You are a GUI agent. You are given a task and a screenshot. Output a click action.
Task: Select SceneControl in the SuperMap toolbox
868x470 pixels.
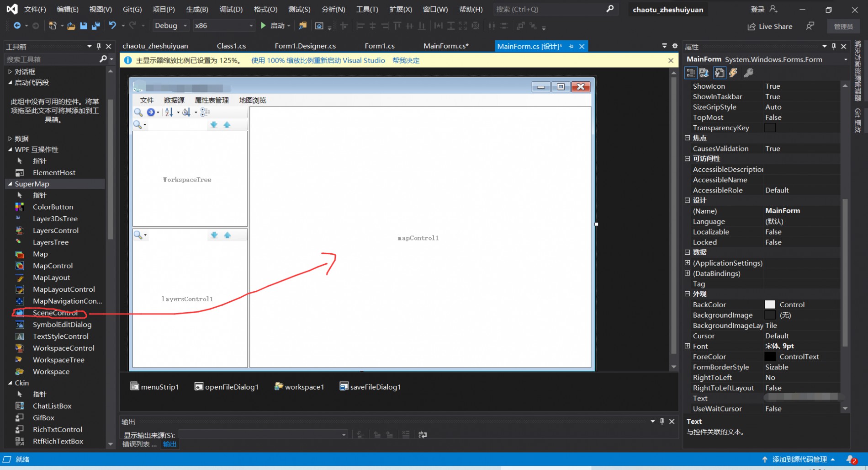point(55,313)
